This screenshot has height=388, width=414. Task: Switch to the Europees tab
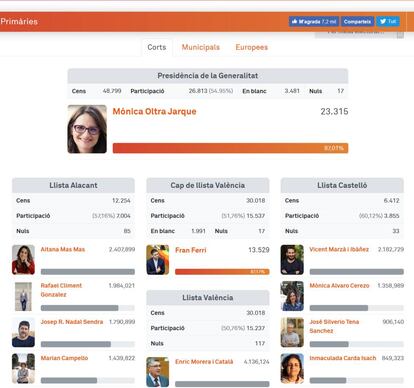(x=252, y=47)
